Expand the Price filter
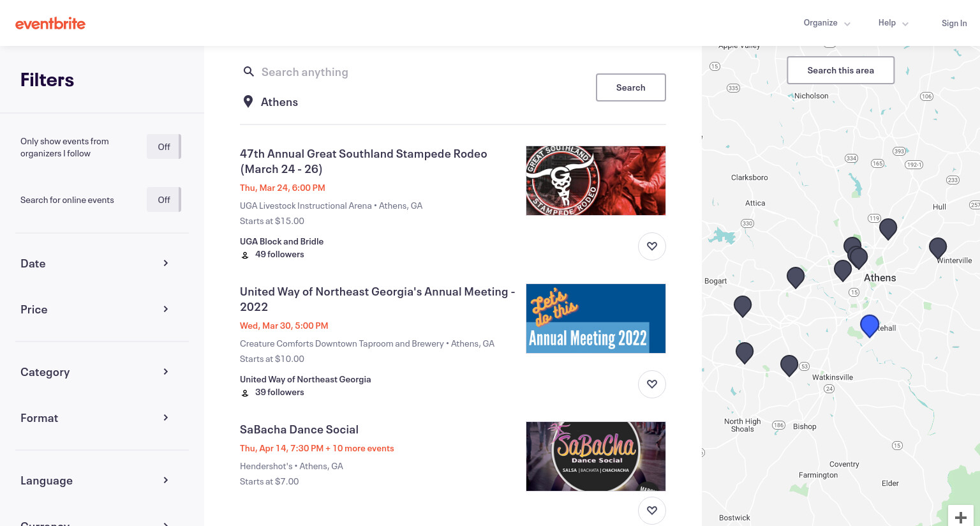The width and height of the screenshot is (980, 526). pos(94,310)
